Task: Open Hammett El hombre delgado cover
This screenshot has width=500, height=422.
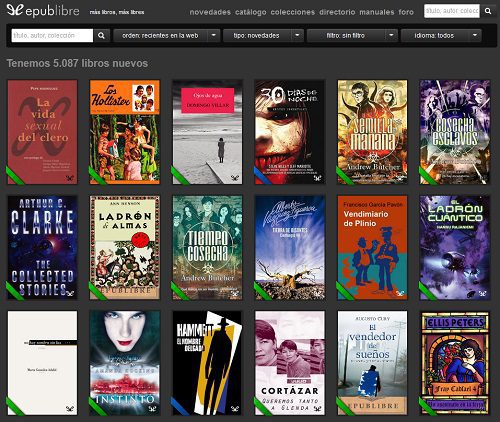Action: (x=207, y=363)
